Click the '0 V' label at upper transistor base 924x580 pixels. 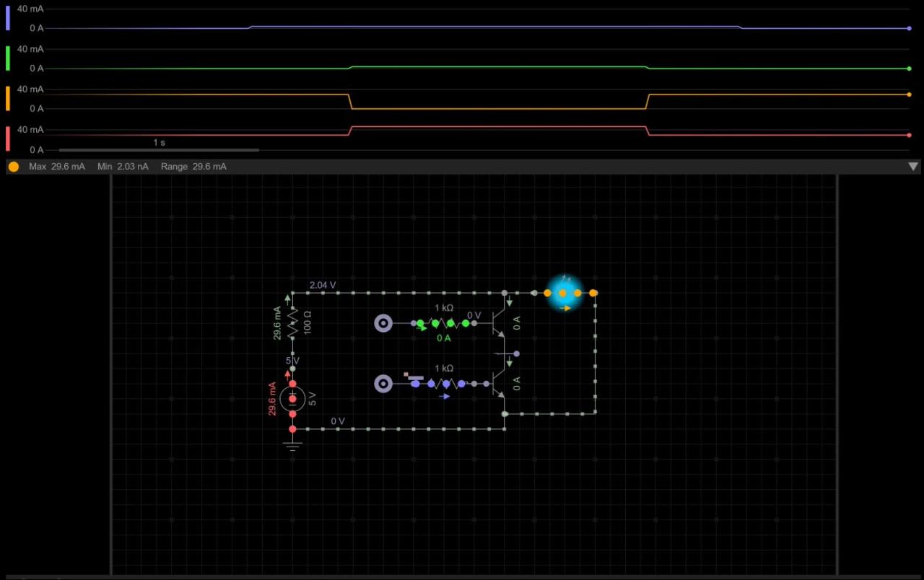[x=474, y=315]
